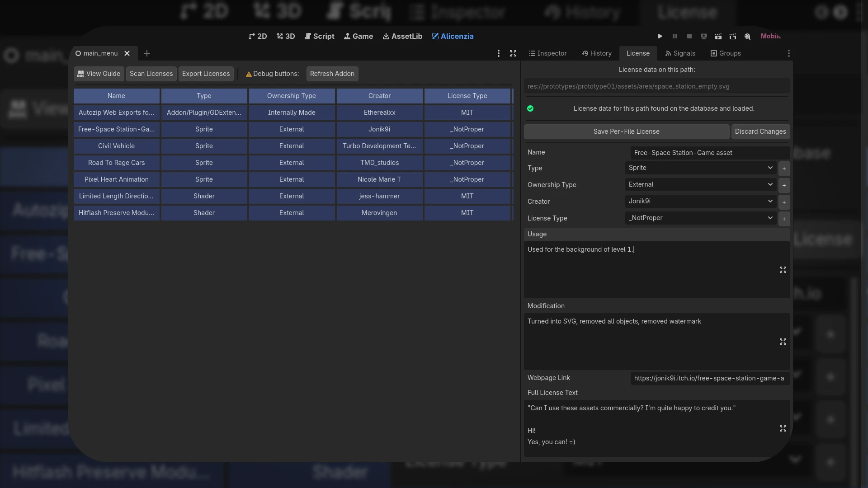
Task: Add a new scene tab
Action: pyautogui.click(x=147, y=53)
